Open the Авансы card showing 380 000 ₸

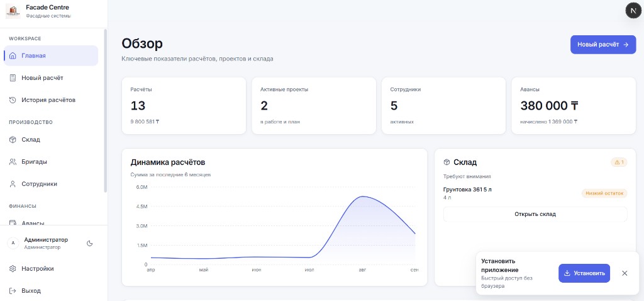(574, 106)
